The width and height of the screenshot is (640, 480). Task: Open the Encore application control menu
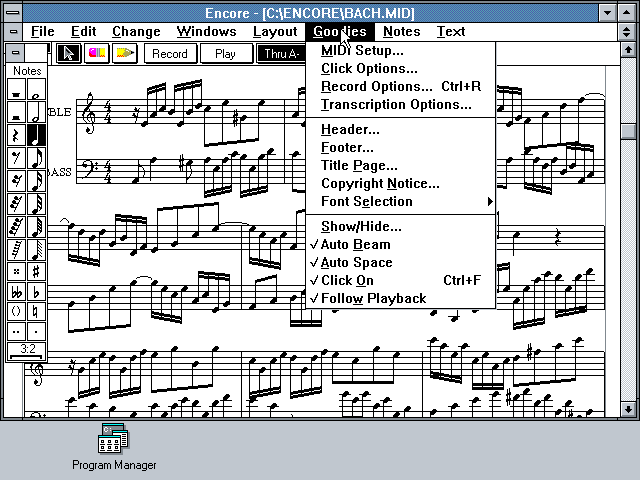click(13, 13)
